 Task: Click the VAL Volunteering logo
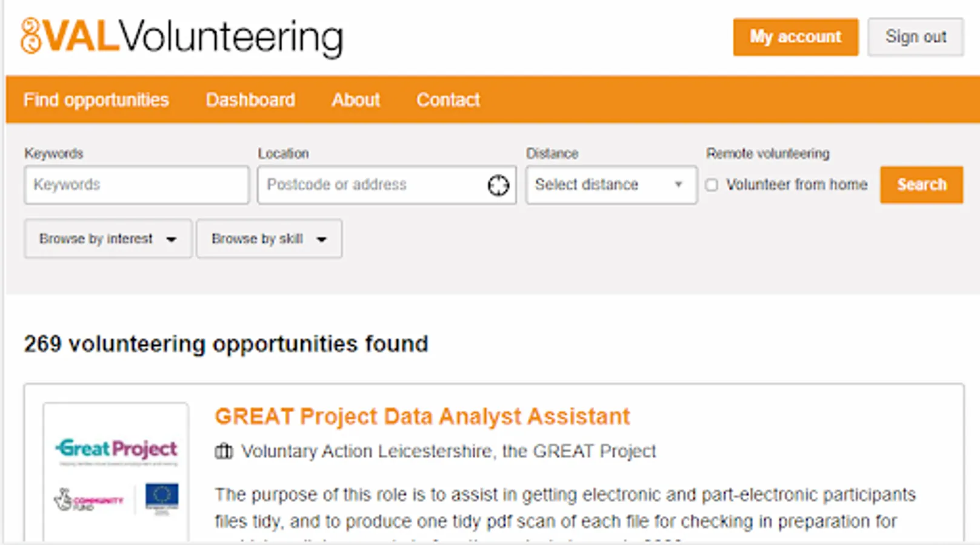(182, 38)
